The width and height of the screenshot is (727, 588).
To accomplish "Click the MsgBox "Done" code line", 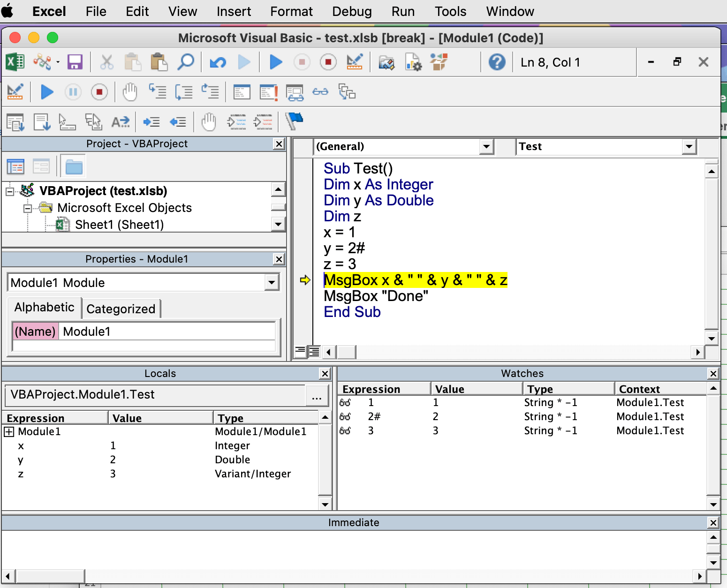I will (x=376, y=296).
